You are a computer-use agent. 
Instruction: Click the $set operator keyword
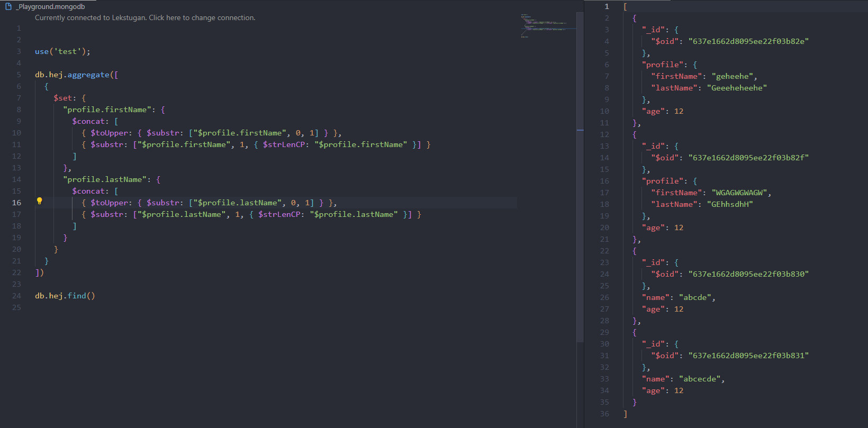65,98
